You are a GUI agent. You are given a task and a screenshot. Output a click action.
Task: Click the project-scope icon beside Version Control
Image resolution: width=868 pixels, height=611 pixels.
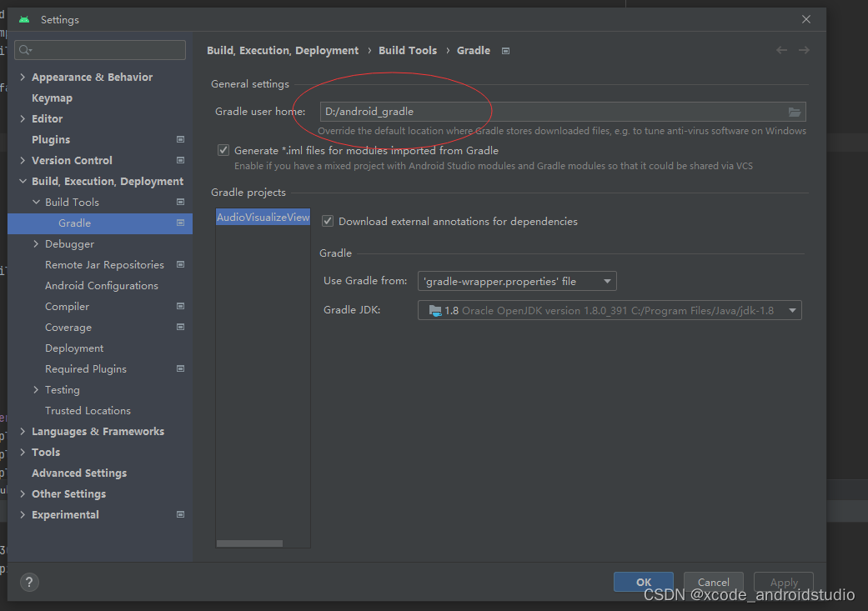(180, 161)
